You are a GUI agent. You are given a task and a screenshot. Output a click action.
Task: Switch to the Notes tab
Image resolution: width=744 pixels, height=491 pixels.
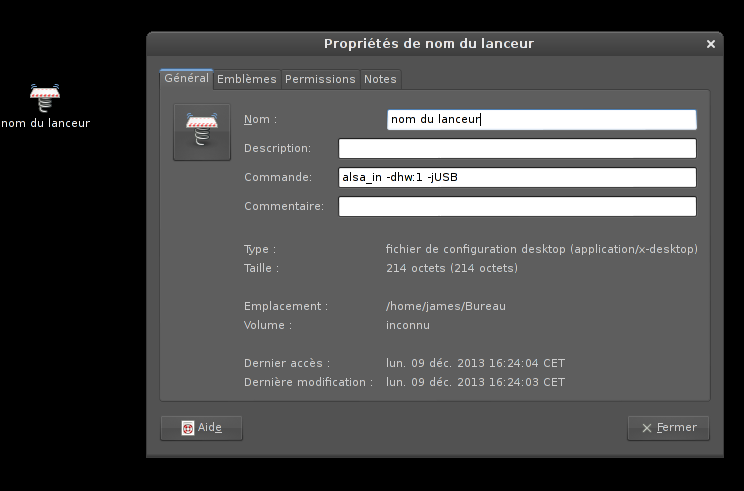380,79
